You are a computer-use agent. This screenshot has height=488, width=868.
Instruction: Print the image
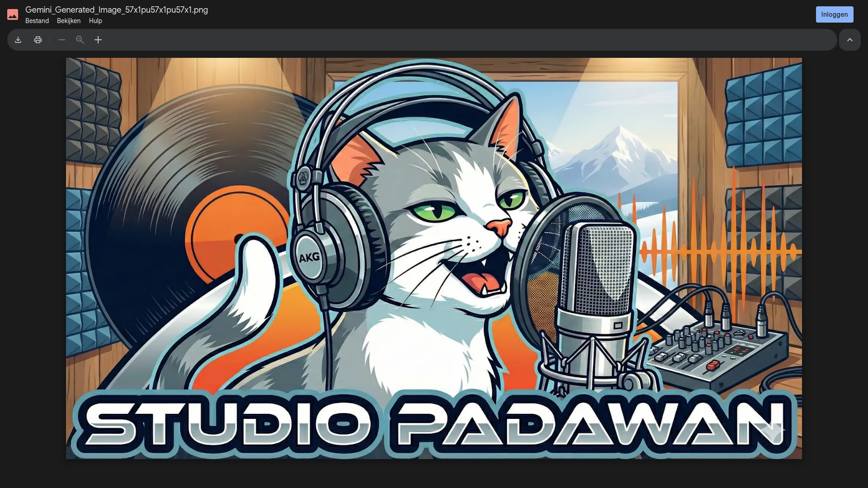[38, 40]
